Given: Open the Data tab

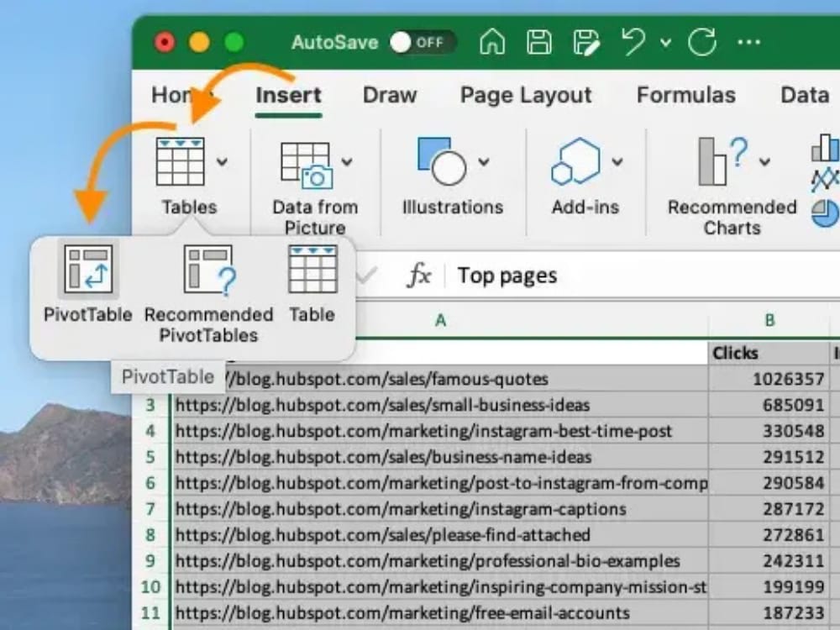Looking at the screenshot, I should [805, 96].
